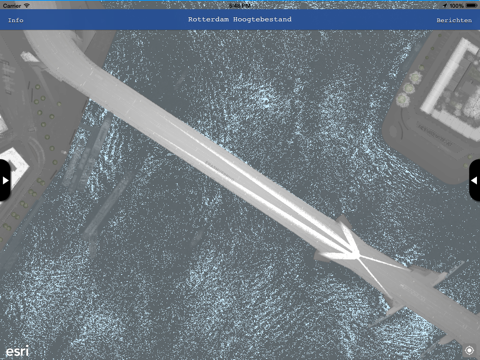Tap the street name label on right quay
The height and width of the screenshot is (360, 480).
tap(435, 136)
